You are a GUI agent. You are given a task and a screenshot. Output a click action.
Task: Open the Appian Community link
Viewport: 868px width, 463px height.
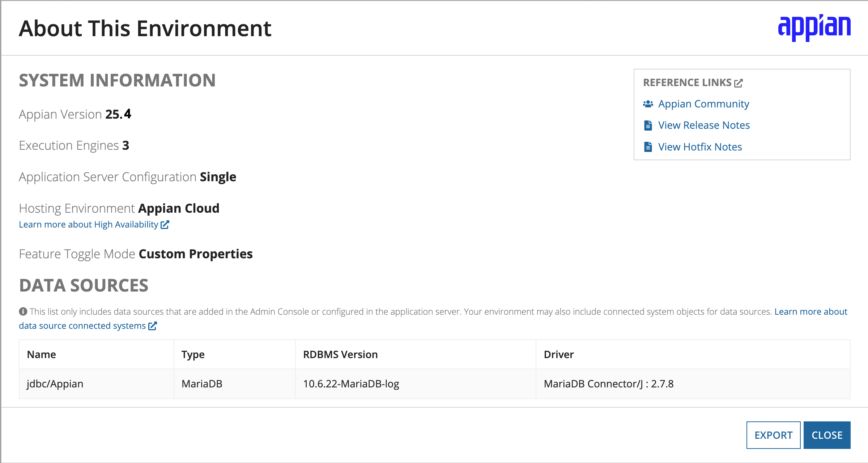click(x=703, y=104)
